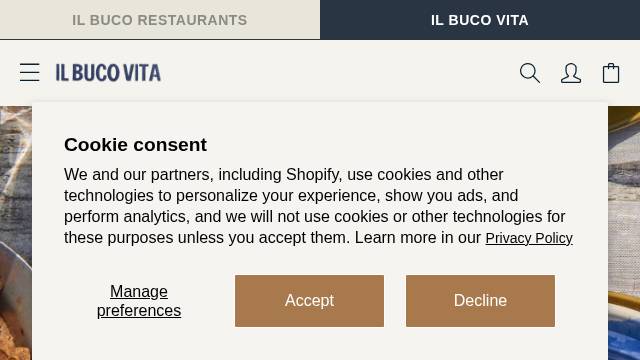
Task: Click the hero image strip at left
Action: click(16, 233)
